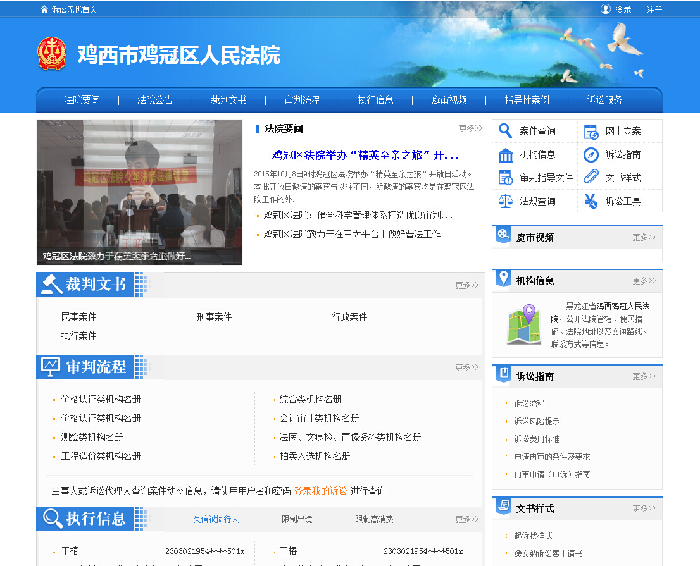700x566 pixels.
Task: Click the magnifier icon for 案件查询
Action: point(505,131)
